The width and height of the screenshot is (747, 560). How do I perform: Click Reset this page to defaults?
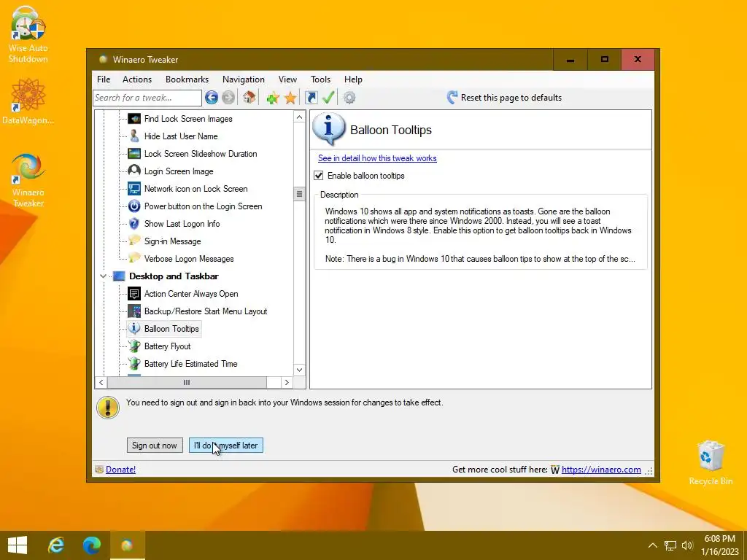tap(504, 98)
